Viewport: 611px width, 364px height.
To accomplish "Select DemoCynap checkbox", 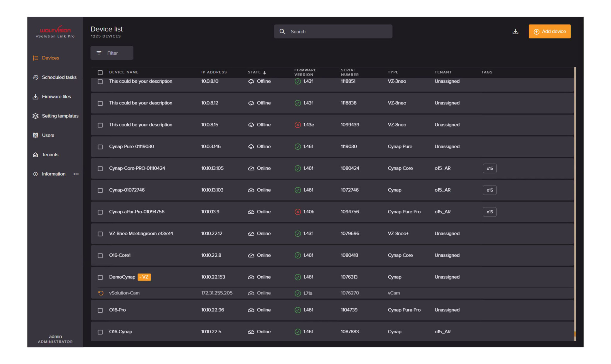I will [100, 277].
